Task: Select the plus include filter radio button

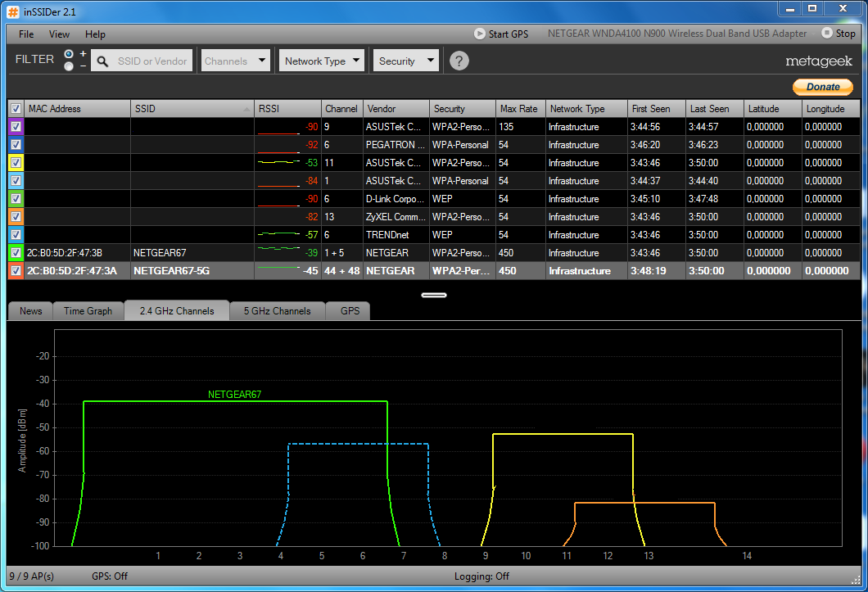Action: (70, 54)
